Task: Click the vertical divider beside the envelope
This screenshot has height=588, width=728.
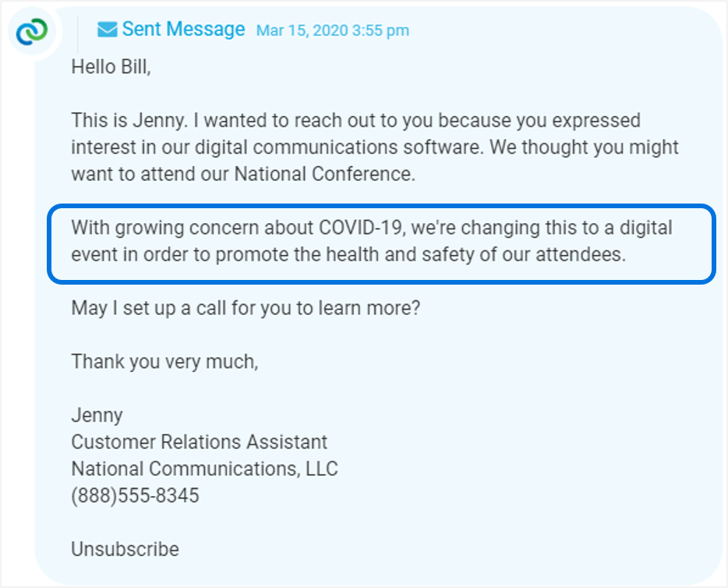Action: click(77, 35)
